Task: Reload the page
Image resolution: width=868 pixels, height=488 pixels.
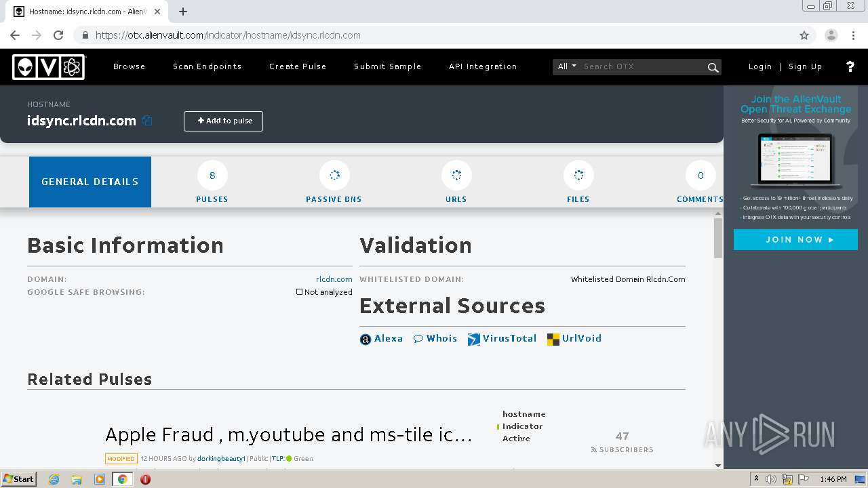Action: pos(58,35)
